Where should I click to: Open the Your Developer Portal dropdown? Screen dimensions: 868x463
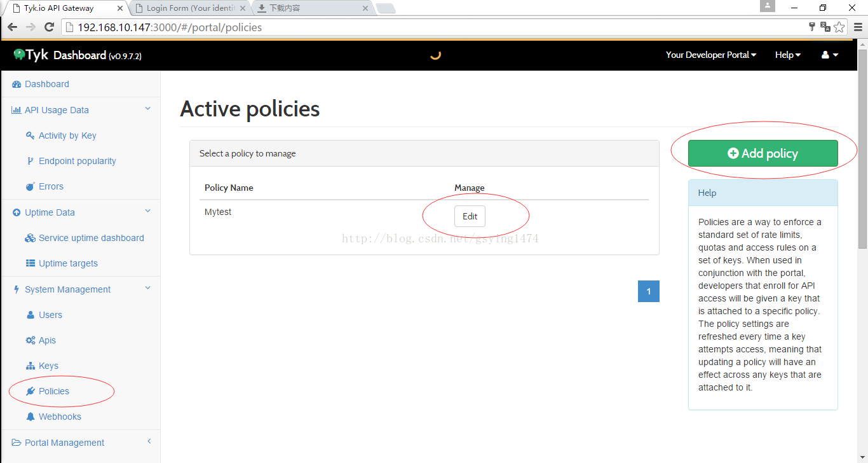pos(711,55)
